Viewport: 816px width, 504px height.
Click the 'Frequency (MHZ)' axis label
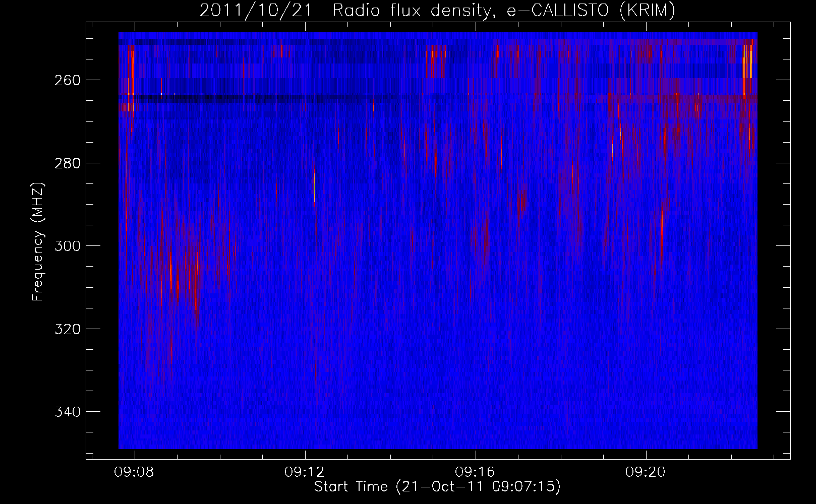pyautogui.click(x=38, y=241)
